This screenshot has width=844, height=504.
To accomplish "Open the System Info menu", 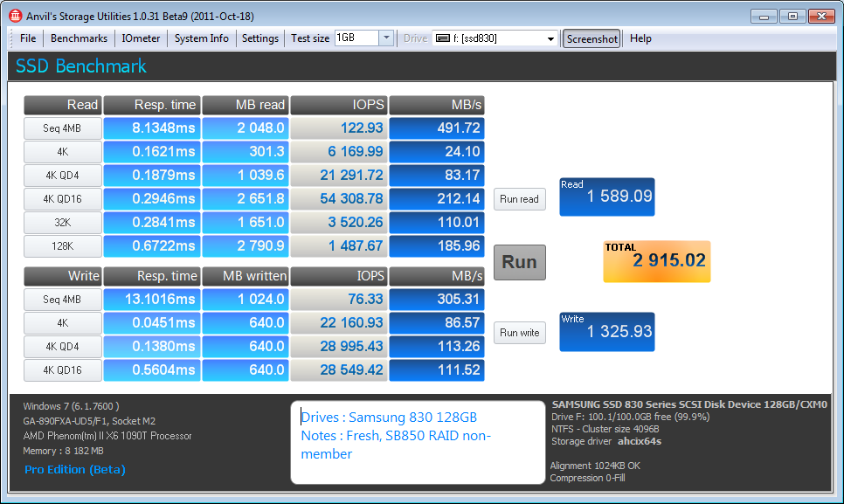I will point(201,38).
